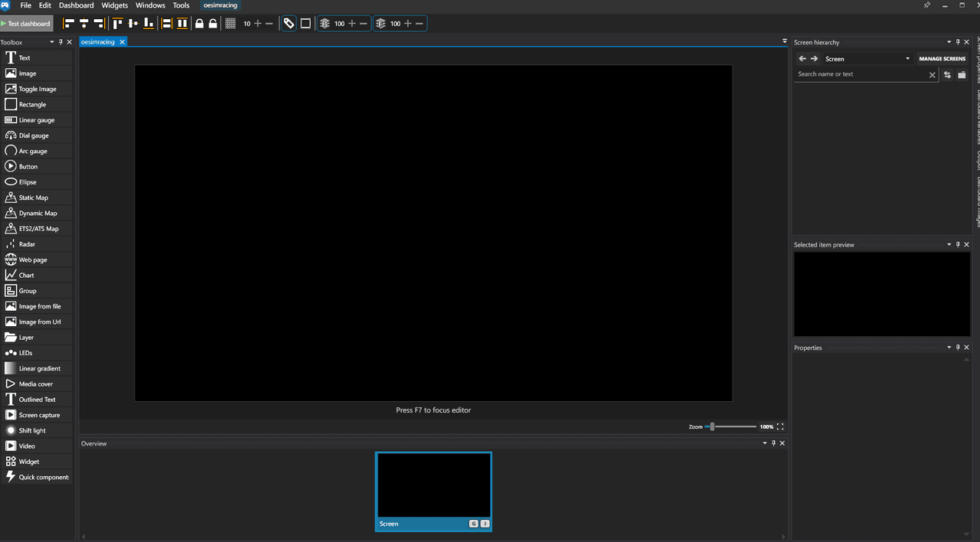Image resolution: width=980 pixels, height=542 pixels.
Task: Click fit-to-screen icon beside 100% zoom
Action: [x=780, y=426]
